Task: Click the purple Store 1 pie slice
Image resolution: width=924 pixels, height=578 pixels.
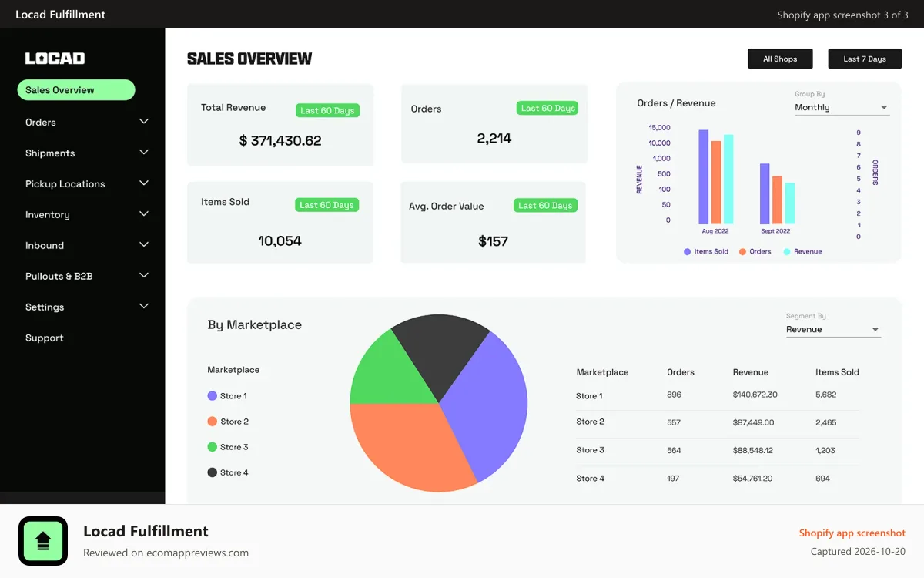Action: tap(487, 405)
